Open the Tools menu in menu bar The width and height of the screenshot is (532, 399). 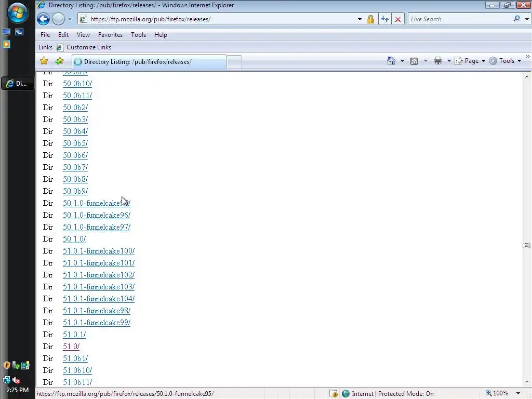[x=138, y=35]
